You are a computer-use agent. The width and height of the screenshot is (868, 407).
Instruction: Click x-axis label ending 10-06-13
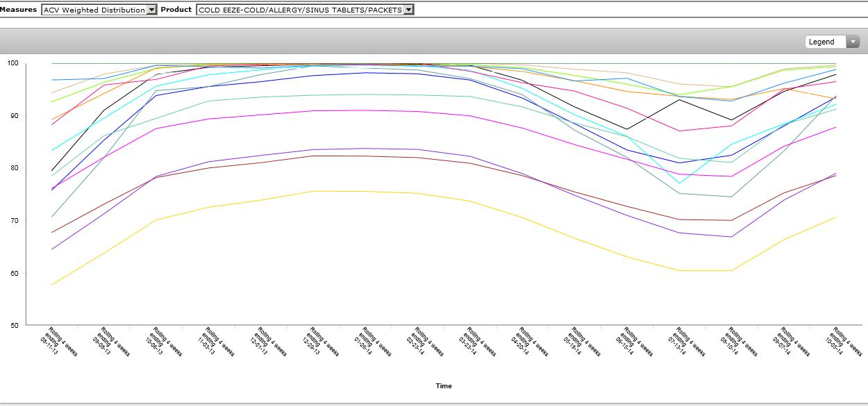[162, 342]
